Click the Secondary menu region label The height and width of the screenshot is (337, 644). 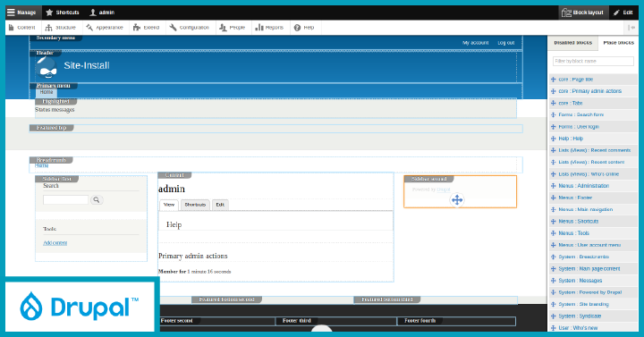(55, 38)
